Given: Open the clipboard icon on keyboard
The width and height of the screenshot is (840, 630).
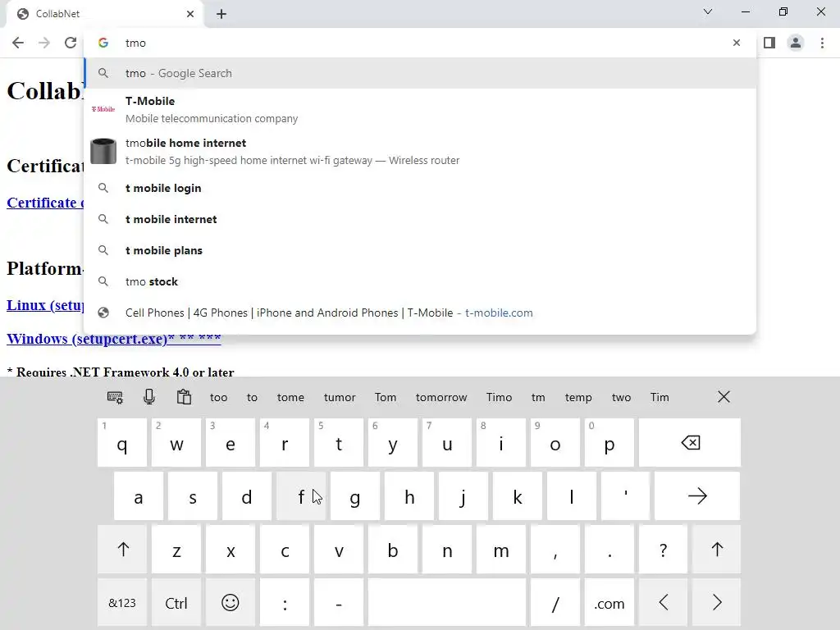Looking at the screenshot, I should click(x=184, y=397).
